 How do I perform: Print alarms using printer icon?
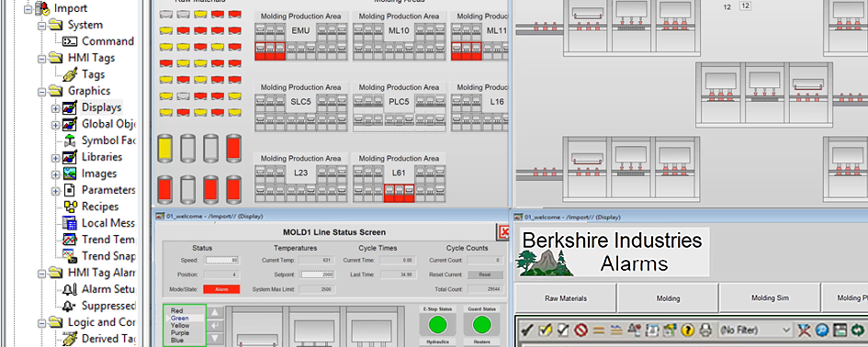(705, 330)
